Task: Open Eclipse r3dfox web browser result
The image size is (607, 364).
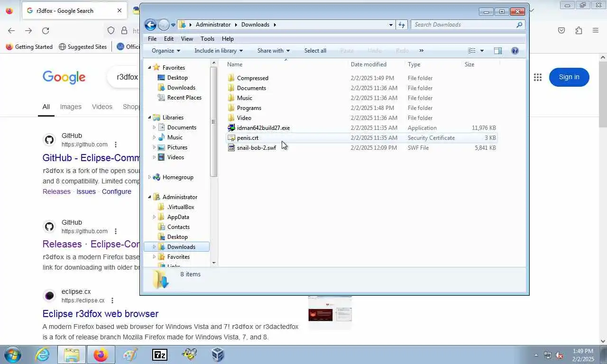Action: [x=101, y=314]
